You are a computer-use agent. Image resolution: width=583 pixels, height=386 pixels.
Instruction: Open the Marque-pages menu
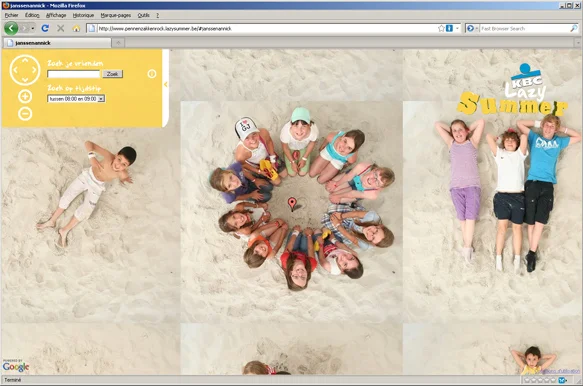[x=116, y=15]
